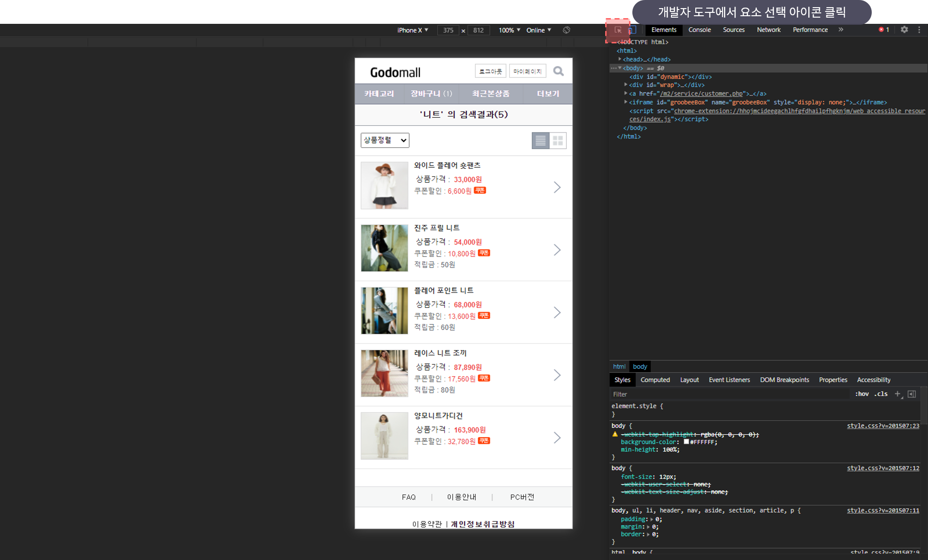The image size is (928, 560).
Task: Click the Godomall search magnifier icon
Action: tap(558, 71)
